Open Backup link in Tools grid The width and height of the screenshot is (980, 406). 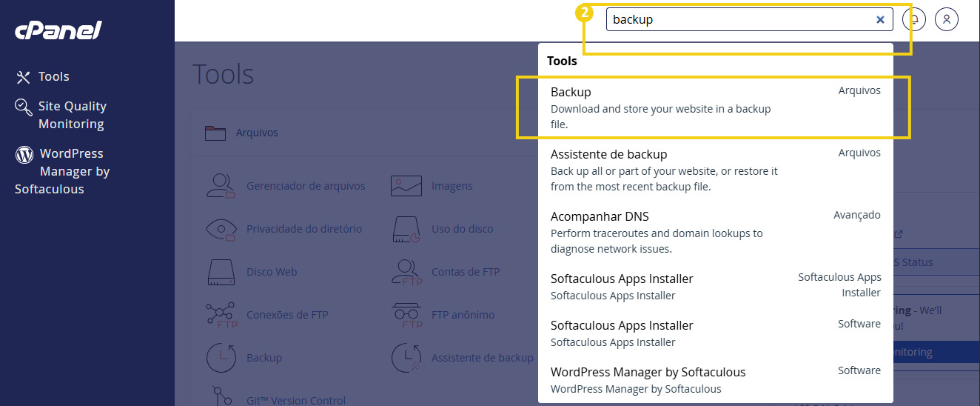click(264, 358)
